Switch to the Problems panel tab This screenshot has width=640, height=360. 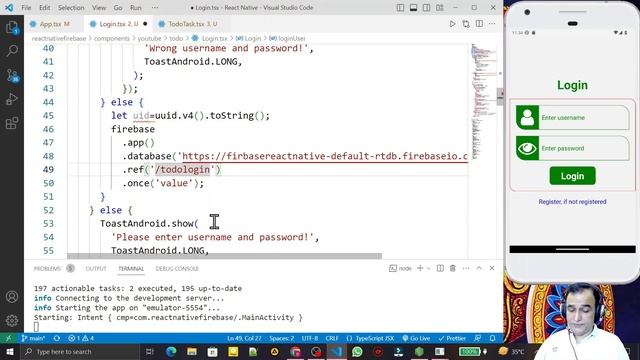click(x=53, y=269)
